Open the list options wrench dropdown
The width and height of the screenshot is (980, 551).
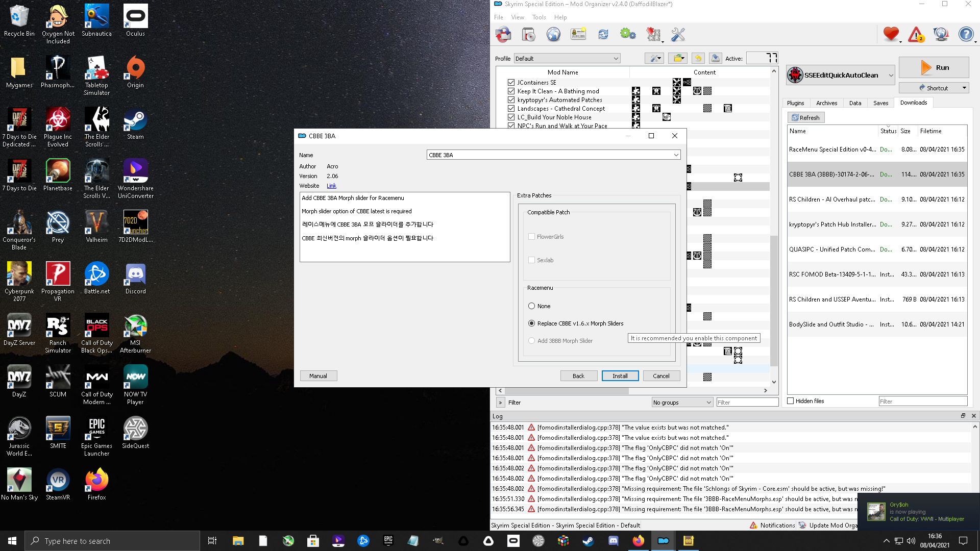point(654,59)
